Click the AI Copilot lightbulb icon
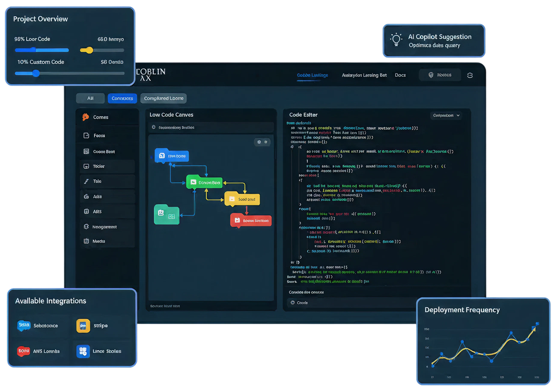554x392 pixels. coord(396,40)
